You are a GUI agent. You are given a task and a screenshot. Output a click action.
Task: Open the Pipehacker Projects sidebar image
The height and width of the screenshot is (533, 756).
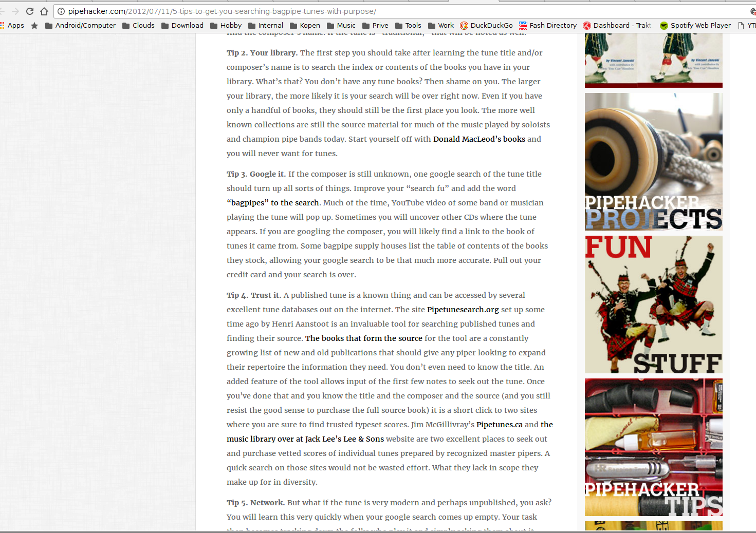click(x=654, y=161)
